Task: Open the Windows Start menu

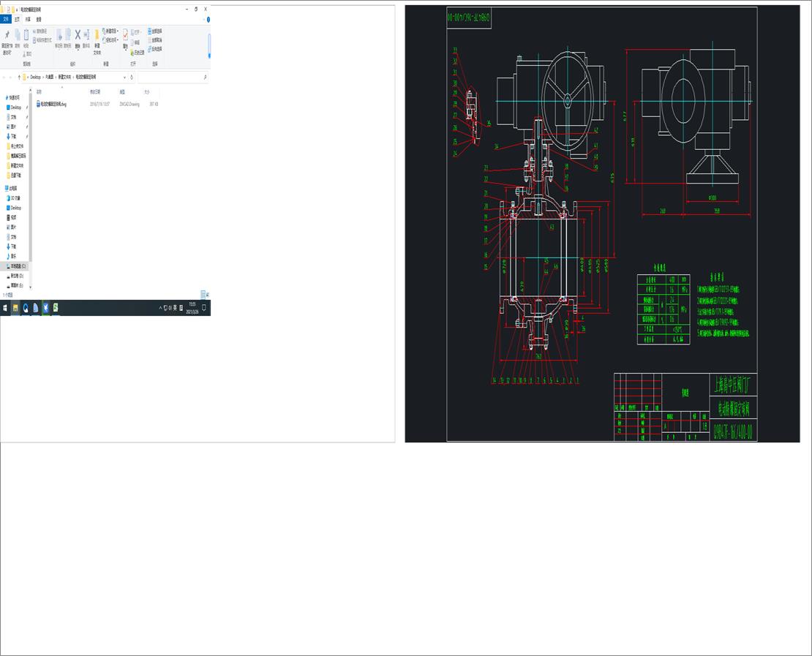Action: tap(4, 308)
